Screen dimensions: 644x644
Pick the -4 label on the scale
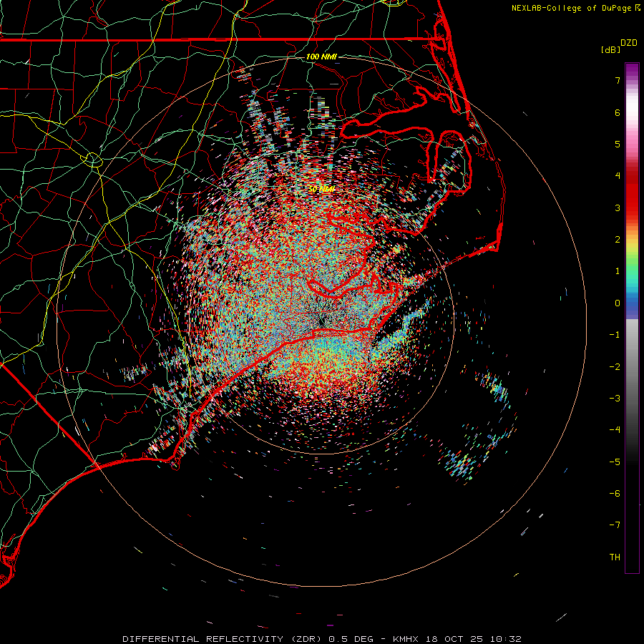coord(615,430)
